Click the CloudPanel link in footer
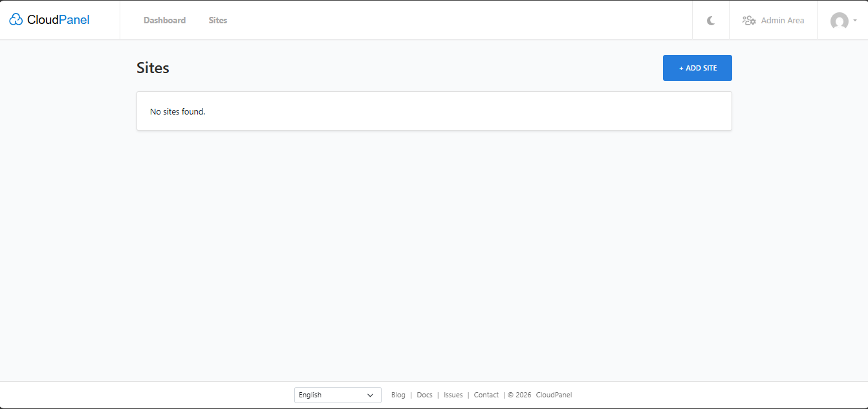 tap(554, 395)
